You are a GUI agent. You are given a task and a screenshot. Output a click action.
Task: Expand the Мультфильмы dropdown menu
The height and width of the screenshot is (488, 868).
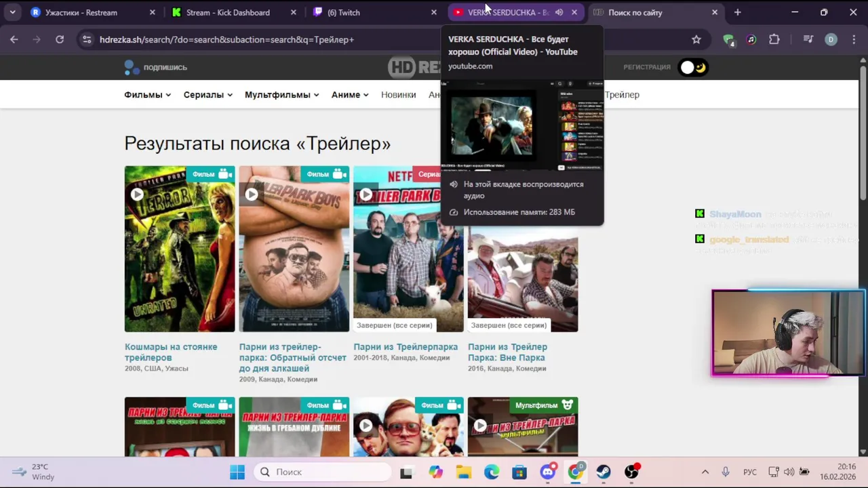point(281,95)
